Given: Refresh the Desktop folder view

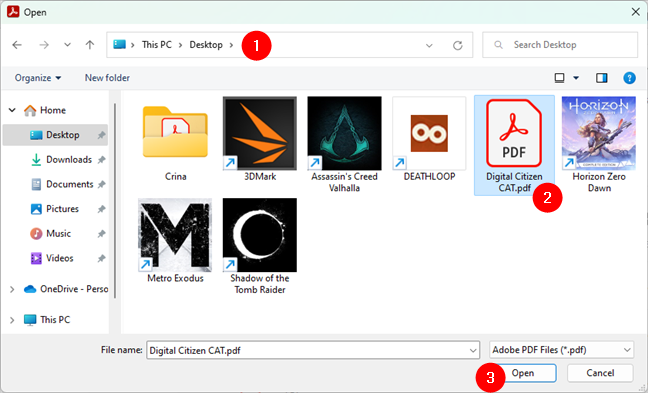Looking at the screenshot, I should [457, 45].
